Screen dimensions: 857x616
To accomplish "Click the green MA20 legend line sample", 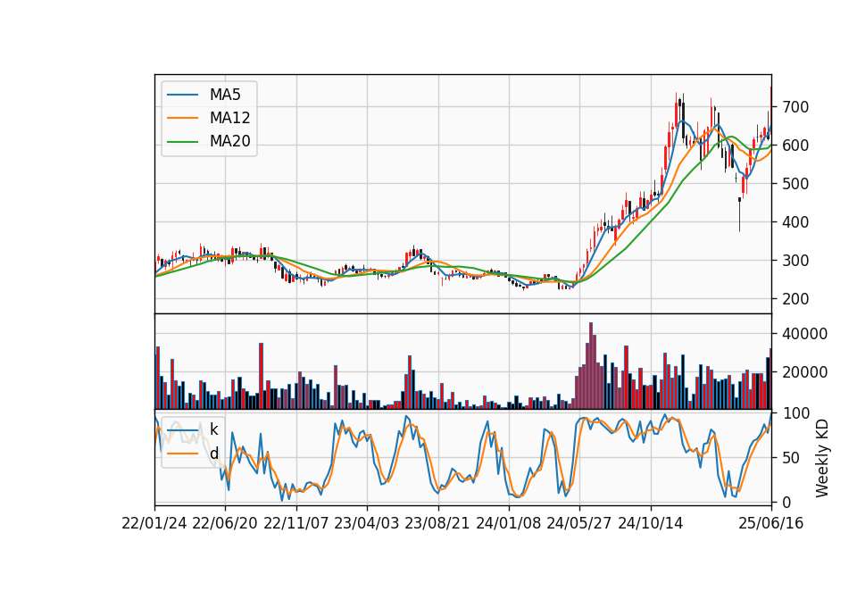I will point(182,141).
